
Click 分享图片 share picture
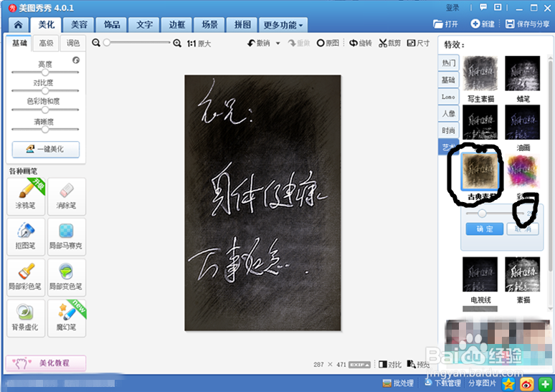pyautogui.click(x=482, y=383)
